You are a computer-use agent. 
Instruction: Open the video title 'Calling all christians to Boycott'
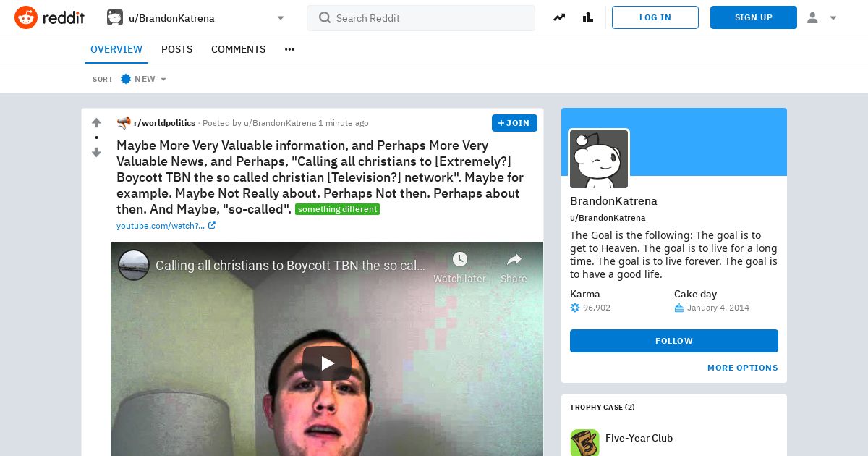pos(290,266)
